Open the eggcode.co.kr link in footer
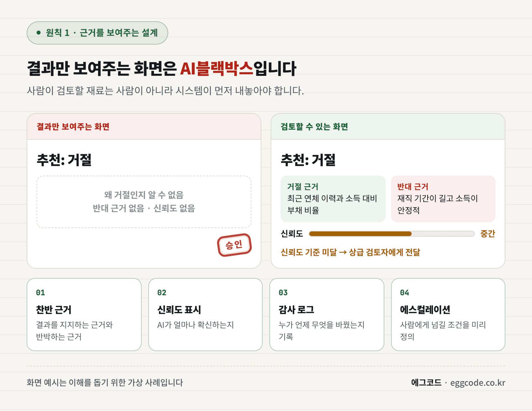This screenshot has height=411, width=532. [x=478, y=383]
